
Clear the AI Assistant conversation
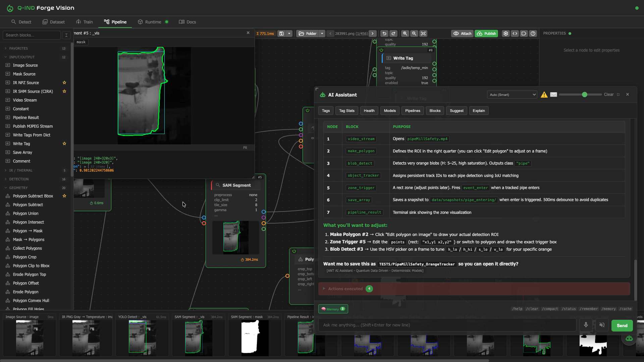(x=609, y=95)
